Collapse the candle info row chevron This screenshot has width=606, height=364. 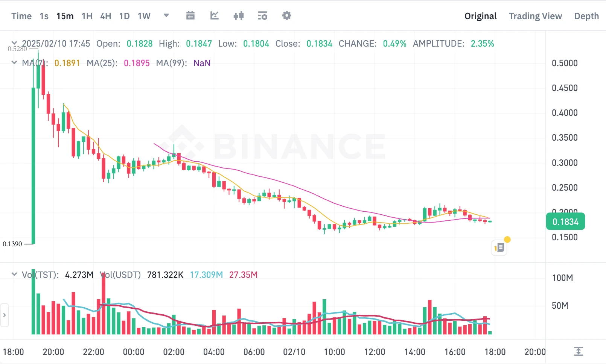14,43
